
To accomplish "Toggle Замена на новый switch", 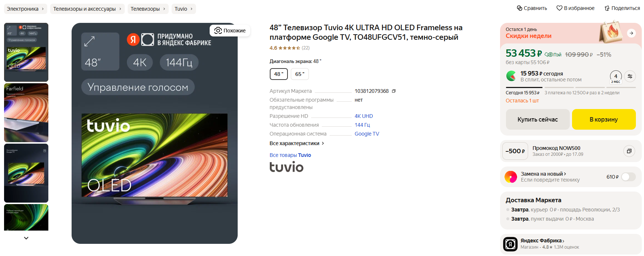I will coord(628,177).
